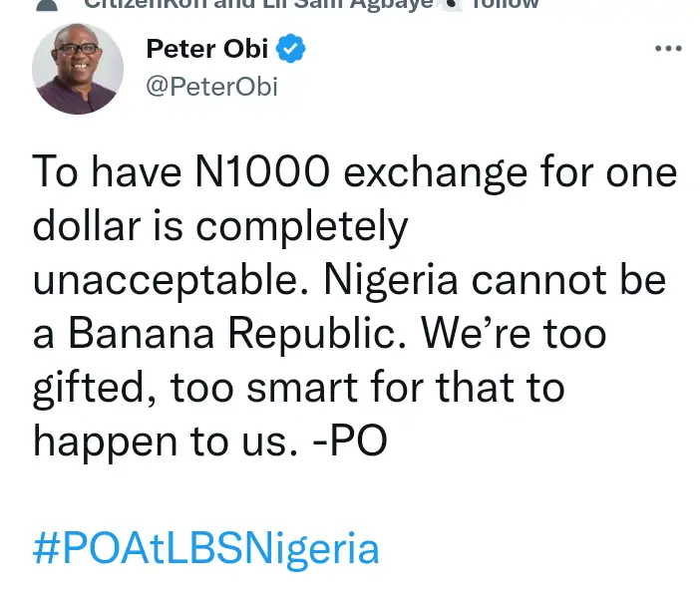Click the Peter Obi display name
The image size is (700, 590).
click(x=206, y=48)
